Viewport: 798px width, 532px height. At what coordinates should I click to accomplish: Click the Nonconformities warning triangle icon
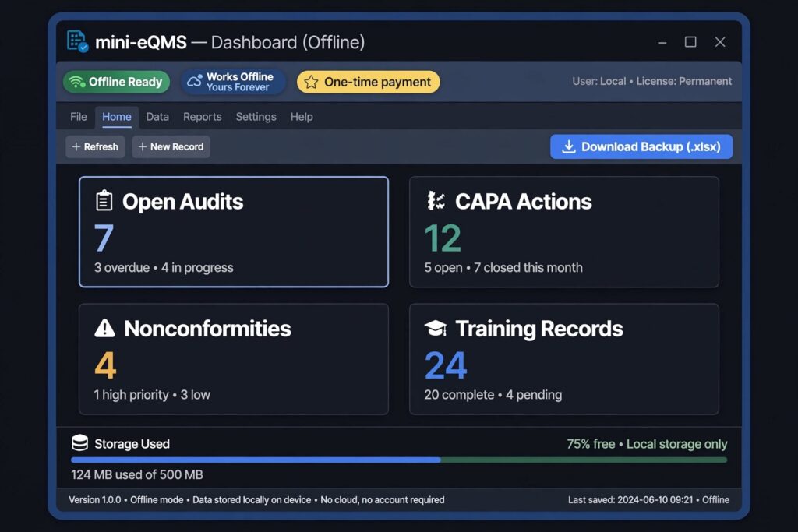pyautogui.click(x=105, y=328)
